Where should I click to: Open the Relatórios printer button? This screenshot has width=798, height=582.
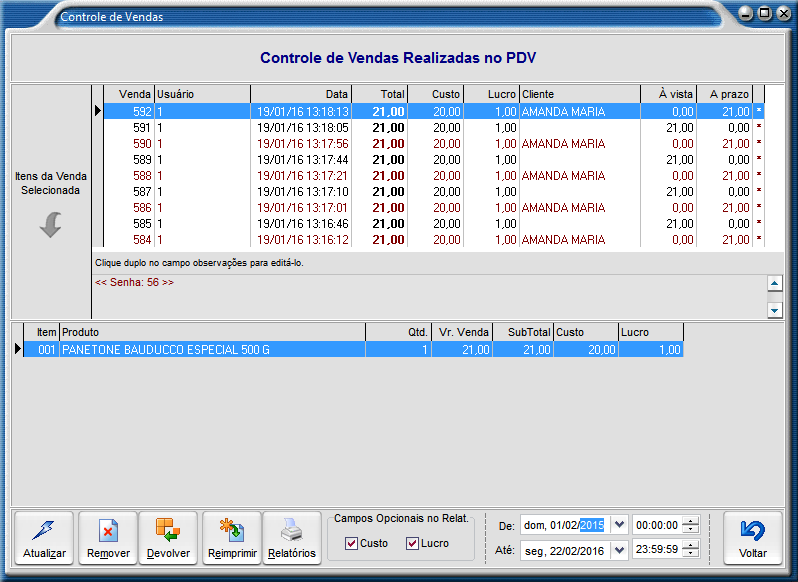pos(292,538)
